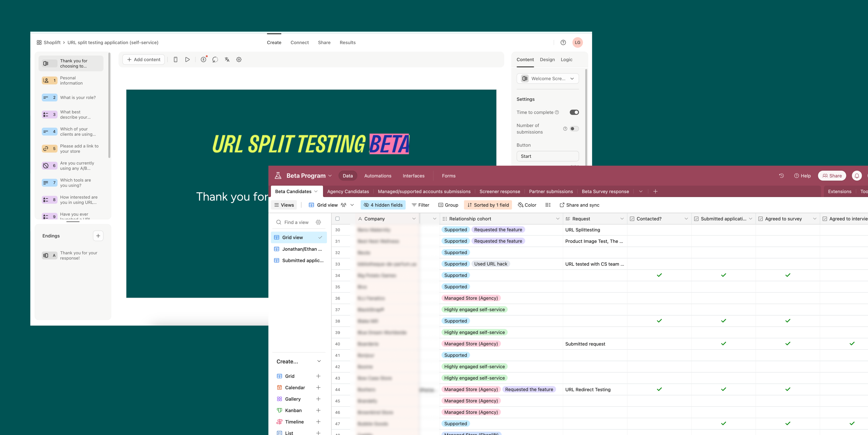Open the Automations tab
The width and height of the screenshot is (868, 435).
coord(377,176)
